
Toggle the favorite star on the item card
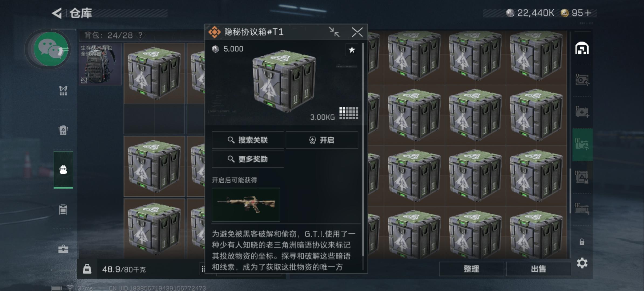click(352, 50)
